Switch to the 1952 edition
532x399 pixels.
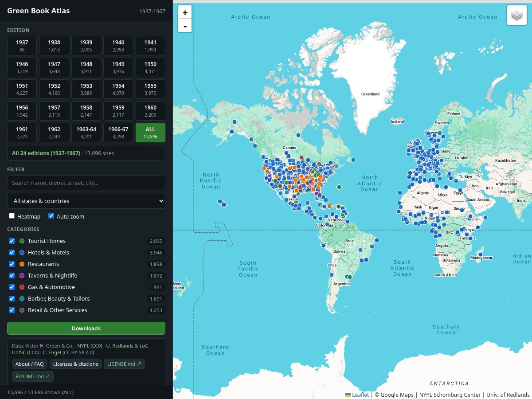pos(54,89)
